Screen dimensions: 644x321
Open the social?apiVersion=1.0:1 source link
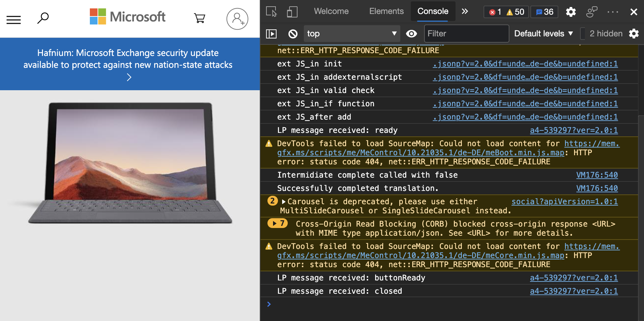tap(565, 201)
